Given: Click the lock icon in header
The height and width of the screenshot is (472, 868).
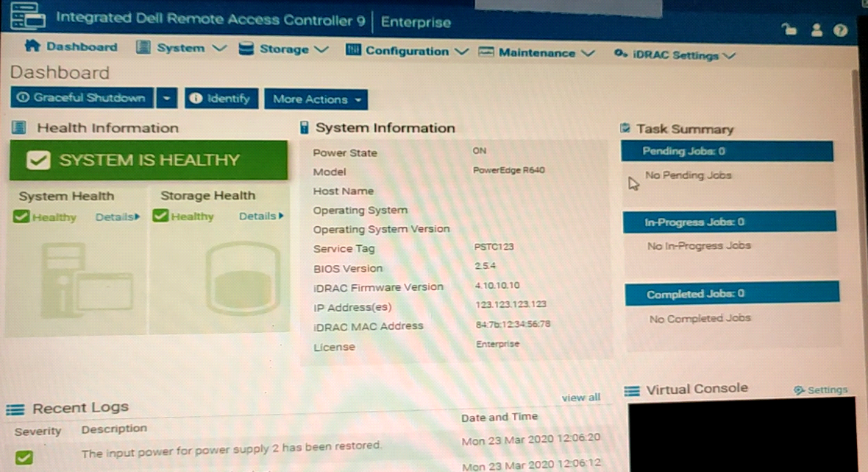Looking at the screenshot, I should (x=790, y=29).
